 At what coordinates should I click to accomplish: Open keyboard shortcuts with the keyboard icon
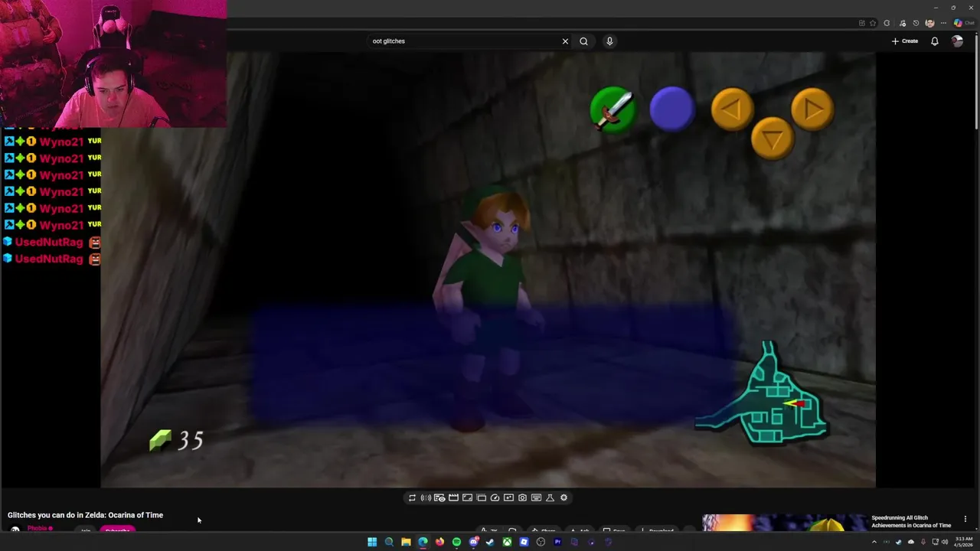coord(536,497)
